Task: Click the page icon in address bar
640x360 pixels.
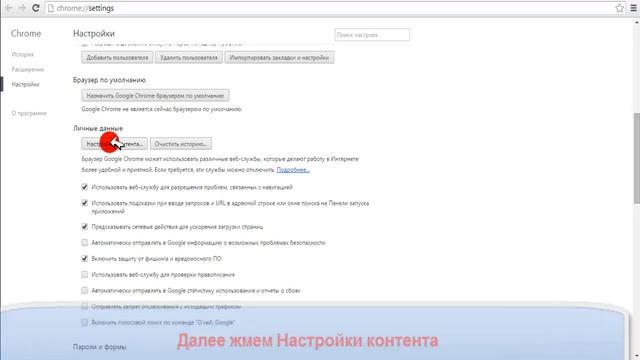Action: tap(51, 8)
